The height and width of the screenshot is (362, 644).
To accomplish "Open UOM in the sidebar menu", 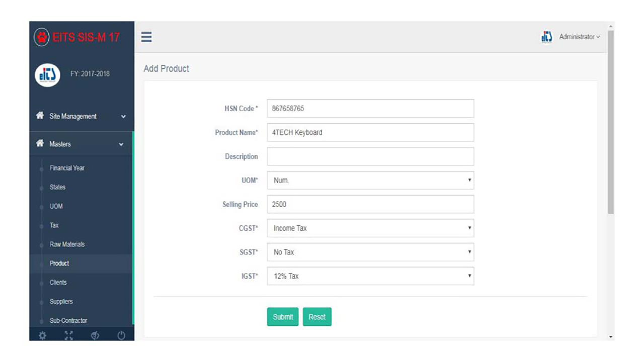I will coord(56,206).
